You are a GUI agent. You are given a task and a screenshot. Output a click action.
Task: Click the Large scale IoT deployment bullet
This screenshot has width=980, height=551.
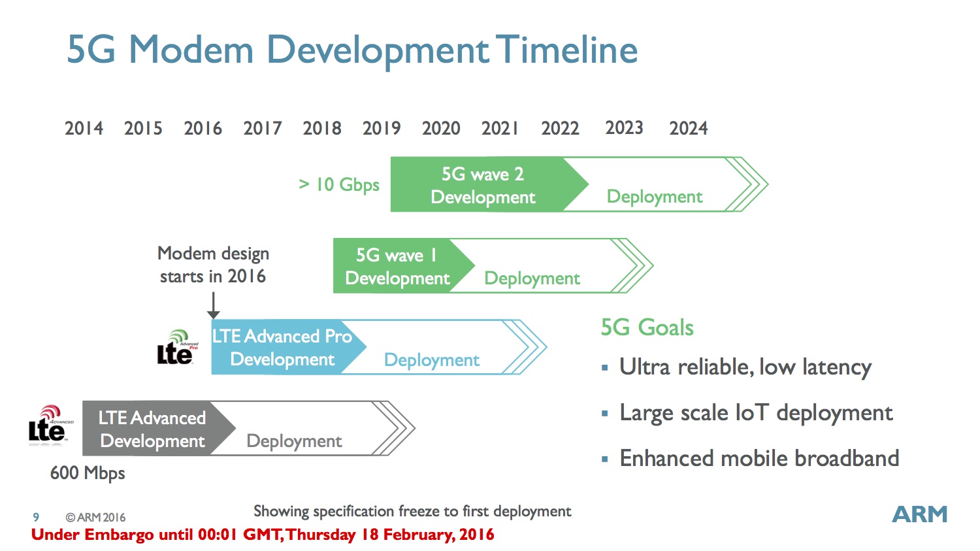pyautogui.click(x=756, y=413)
